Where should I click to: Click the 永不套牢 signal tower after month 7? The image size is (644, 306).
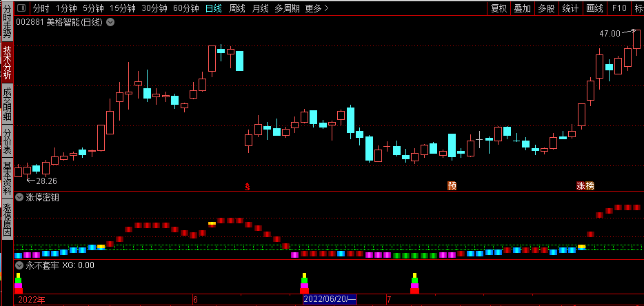[415, 283]
